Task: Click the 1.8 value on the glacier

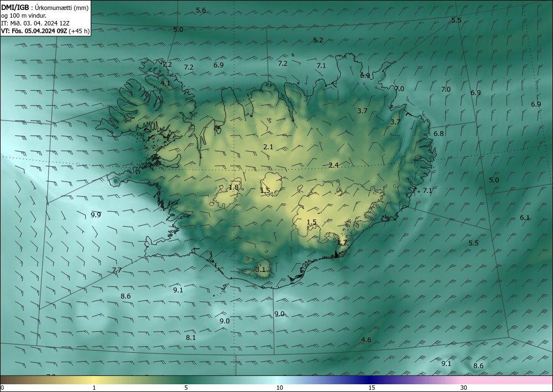Action: click(233, 187)
